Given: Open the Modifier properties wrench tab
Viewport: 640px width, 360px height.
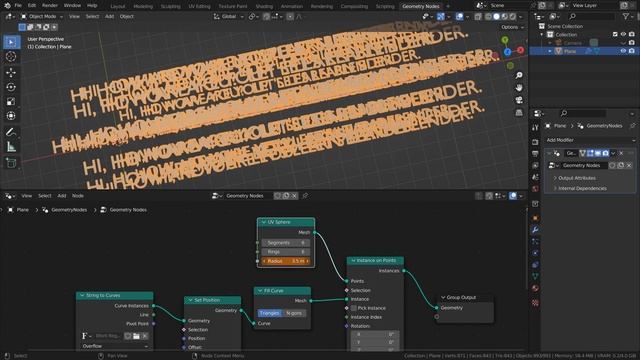Looking at the screenshot, I should pos(535,230).
